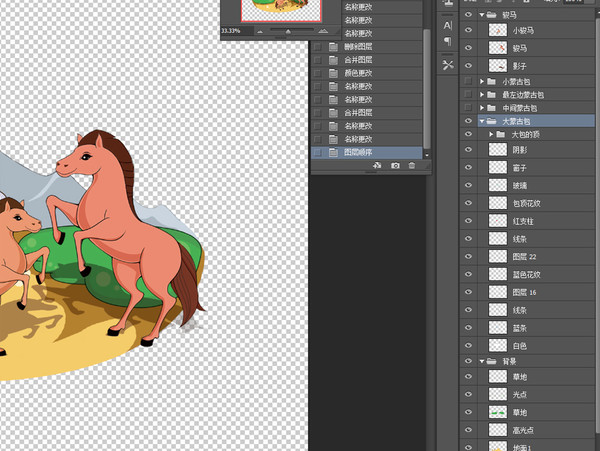This screenshot has width=600, height=451.
Task: Show the hidden 中间蒙古包 group
Action: tap(468, 108)
